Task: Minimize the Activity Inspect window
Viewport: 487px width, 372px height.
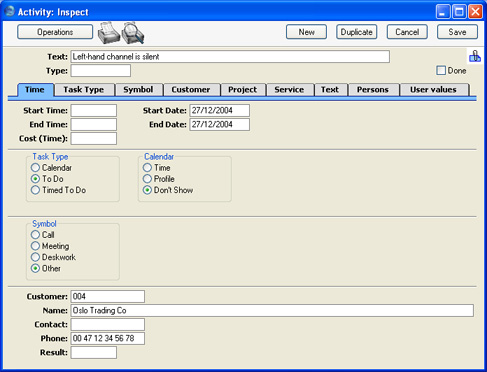Action: point(443,12)
